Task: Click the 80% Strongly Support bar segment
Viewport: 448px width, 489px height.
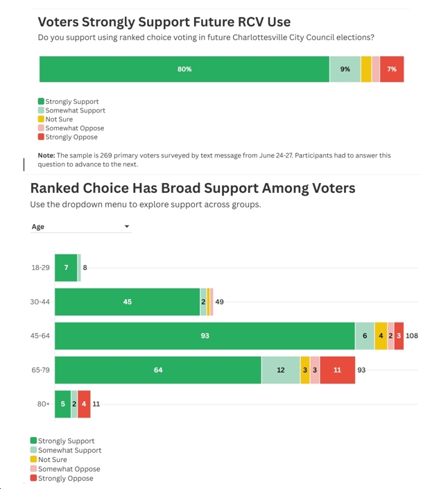Action: click(x=184, y=69)
